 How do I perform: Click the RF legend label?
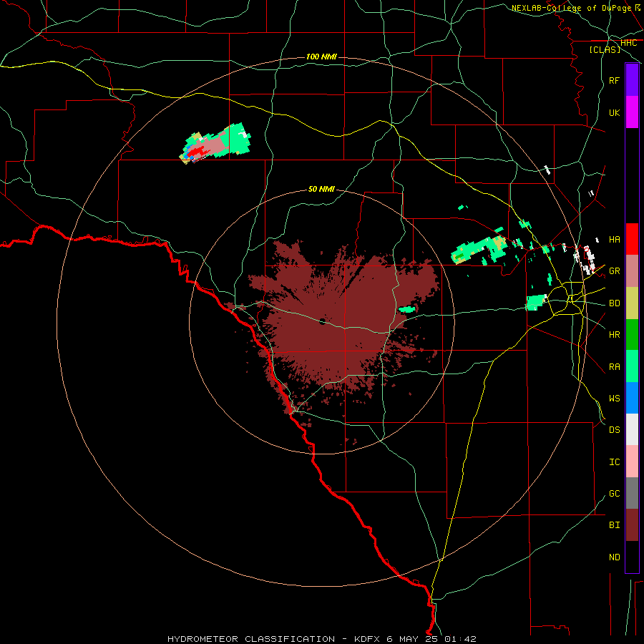pos(614,80)
